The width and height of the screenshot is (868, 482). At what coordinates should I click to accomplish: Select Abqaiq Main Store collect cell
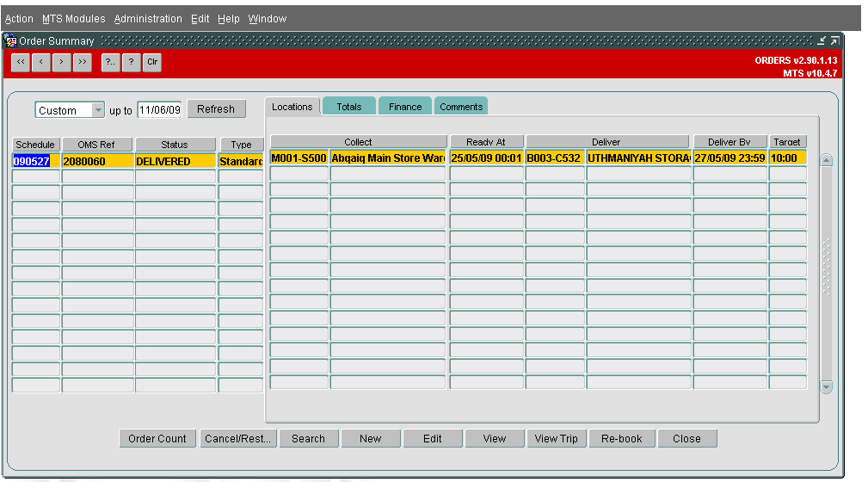(388, 158)
